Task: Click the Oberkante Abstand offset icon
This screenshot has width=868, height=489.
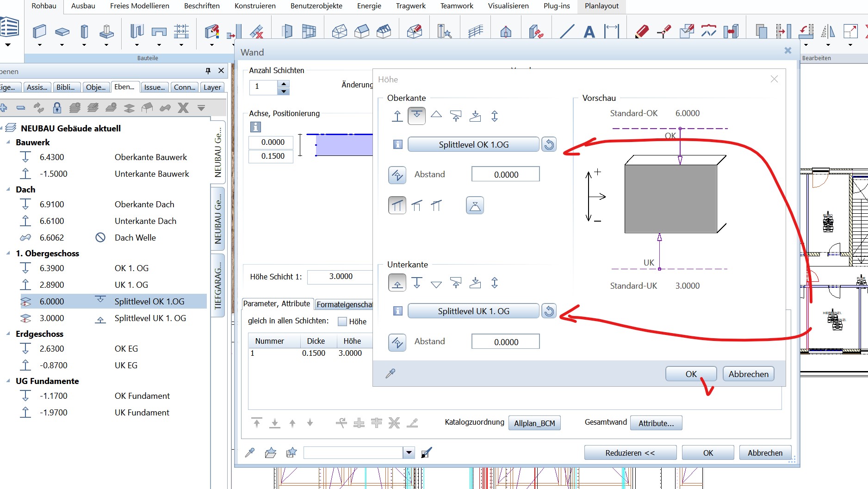Action: (x=397, y=175)
